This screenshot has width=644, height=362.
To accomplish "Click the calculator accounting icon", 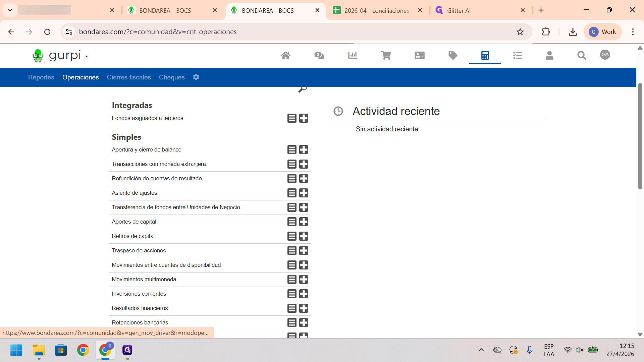I will 485,55.
